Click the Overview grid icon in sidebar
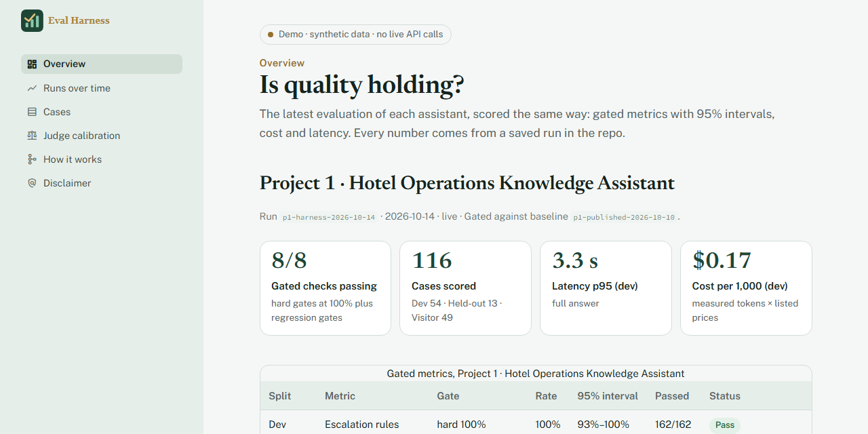The height and width of the screenshot is (434, 868). coord(32,64)
